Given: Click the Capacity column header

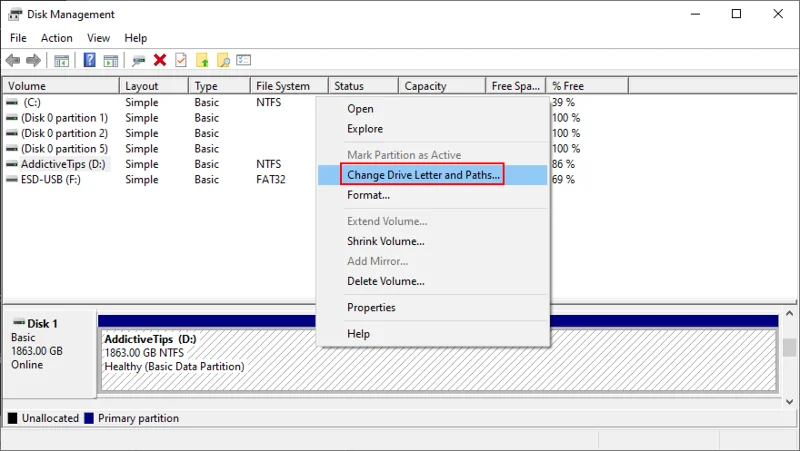Looking at the screenshot, I should pos(441,86).
